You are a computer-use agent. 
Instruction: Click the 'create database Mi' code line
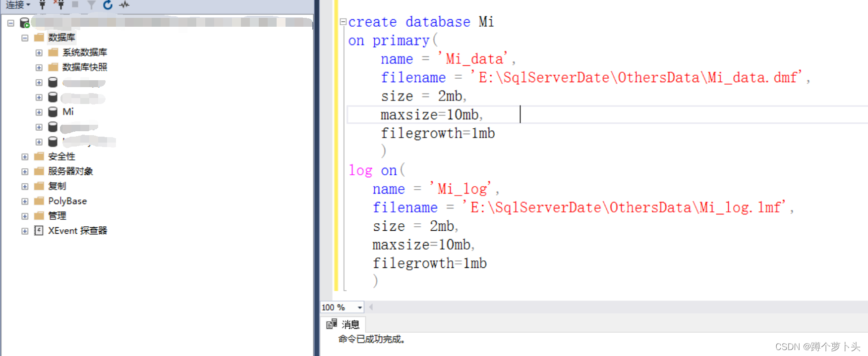(421, 22)
